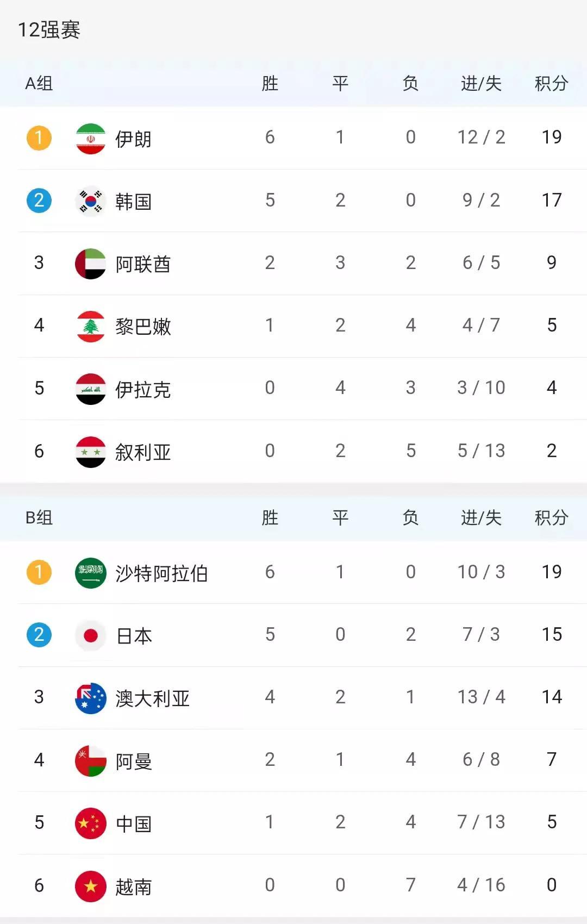Open team 伊朗 from Group A

click(x=133, y=139)
